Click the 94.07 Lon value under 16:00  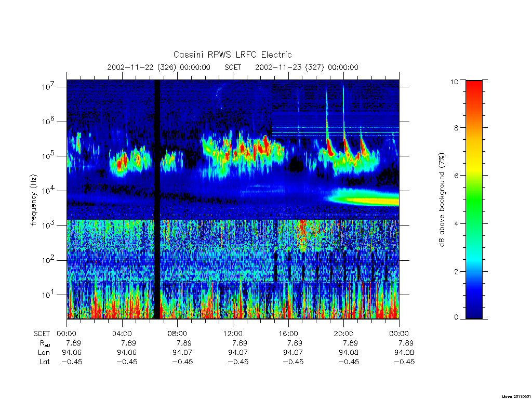(293, 353)
